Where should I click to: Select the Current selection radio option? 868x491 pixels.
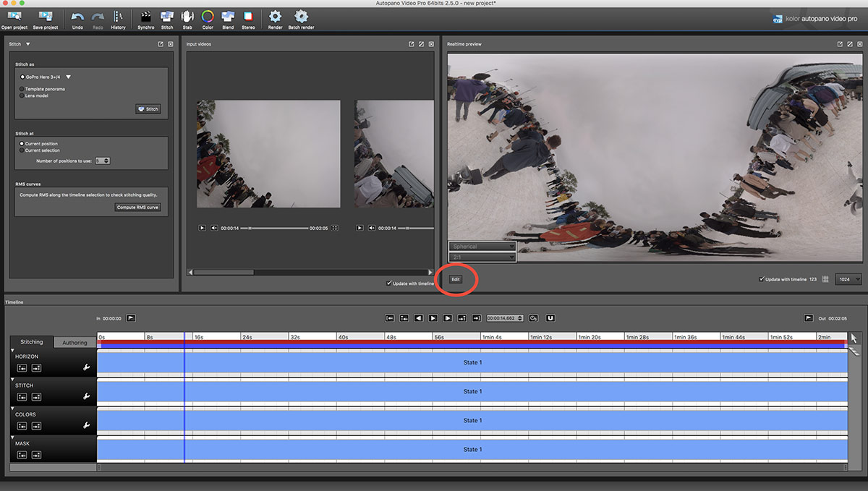[22, 150]
